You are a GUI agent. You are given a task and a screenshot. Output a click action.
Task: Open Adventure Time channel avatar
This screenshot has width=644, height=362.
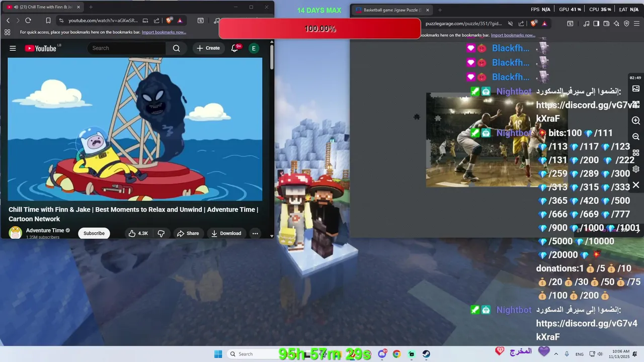click(x=16, y=233)
